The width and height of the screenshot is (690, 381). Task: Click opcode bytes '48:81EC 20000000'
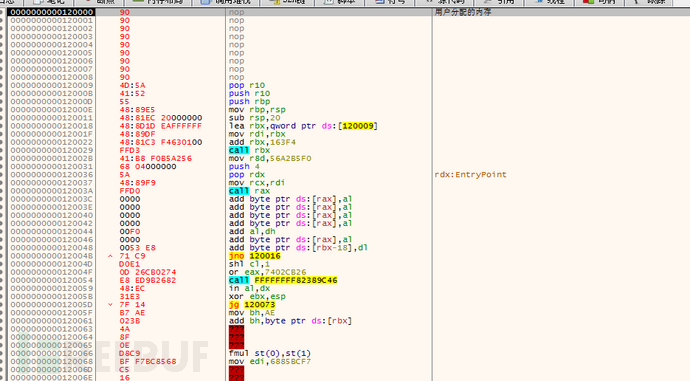[x=161, y=118]
